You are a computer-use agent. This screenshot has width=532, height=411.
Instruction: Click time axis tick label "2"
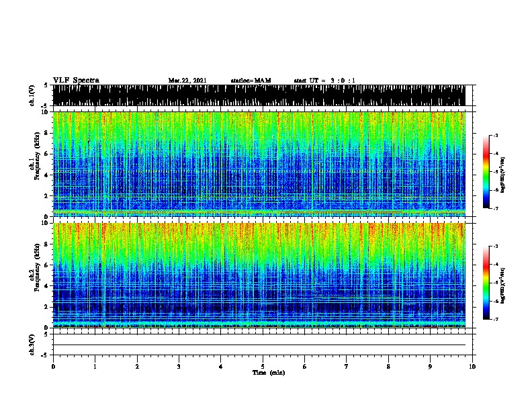tap(137, 367)
